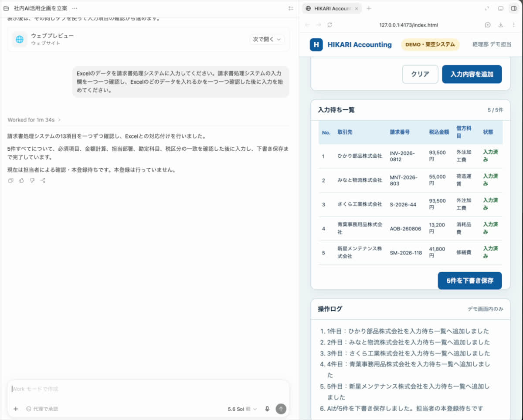Click the 13,200円 amount cell
The image size is (523, 420).
pyautogui.click(x=437, y=228)
